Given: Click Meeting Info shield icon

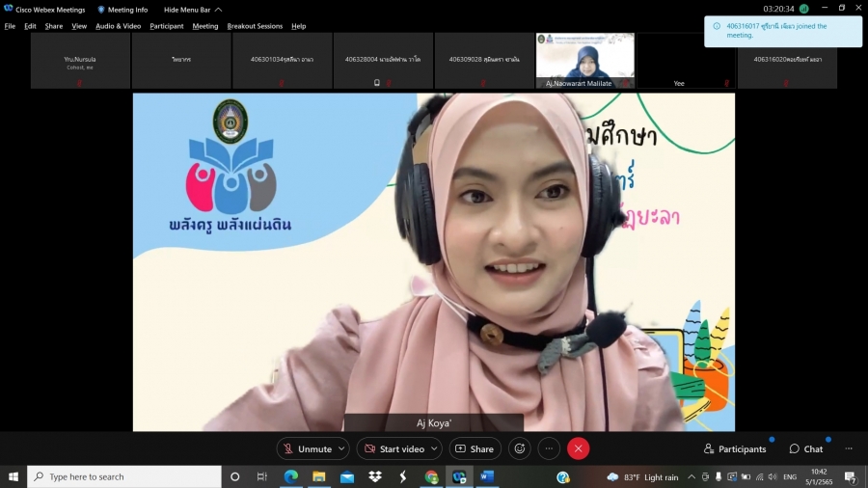Looking at the screenshot, I should pos(101,10).
